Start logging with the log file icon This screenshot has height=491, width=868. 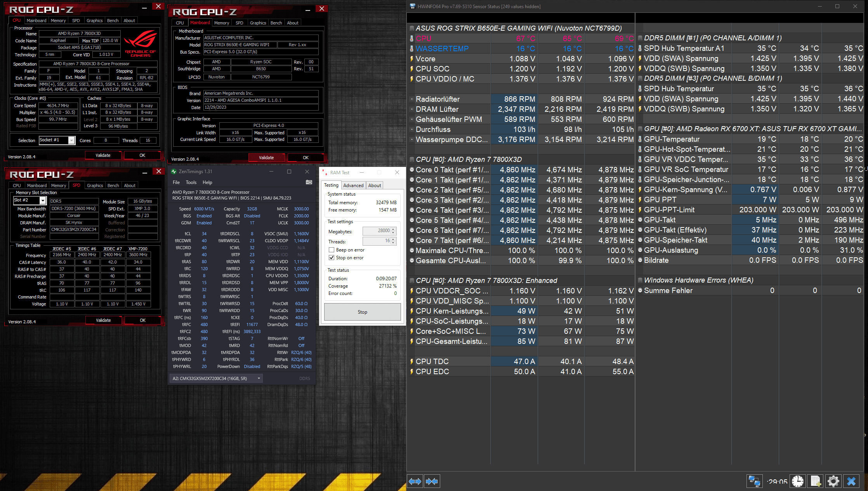(816, 481)
